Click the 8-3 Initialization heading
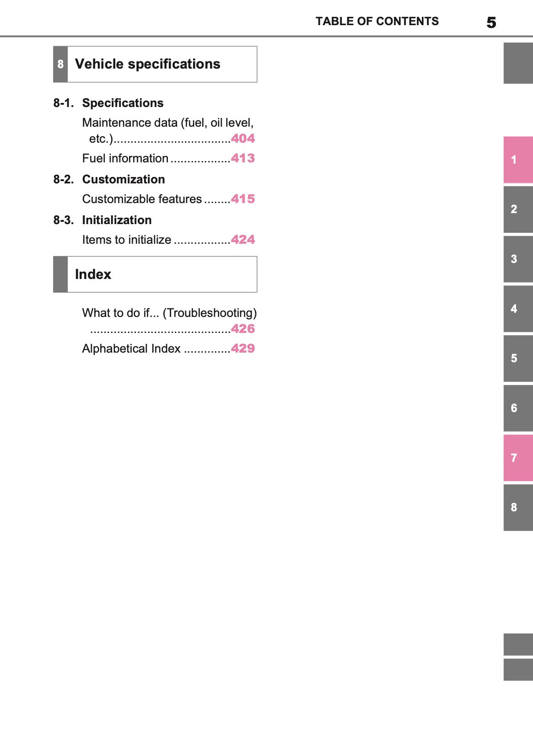 (117, 220)
